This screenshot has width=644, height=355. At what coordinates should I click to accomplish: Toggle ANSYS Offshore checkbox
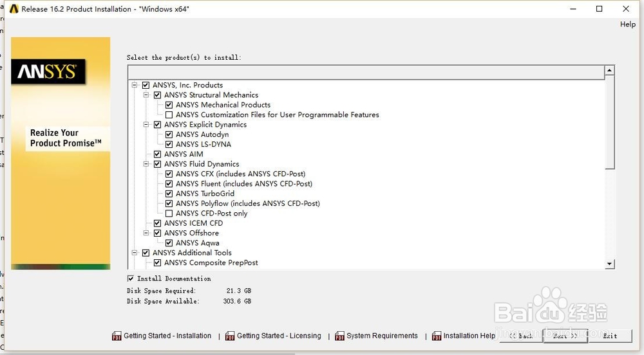[157, 233]
